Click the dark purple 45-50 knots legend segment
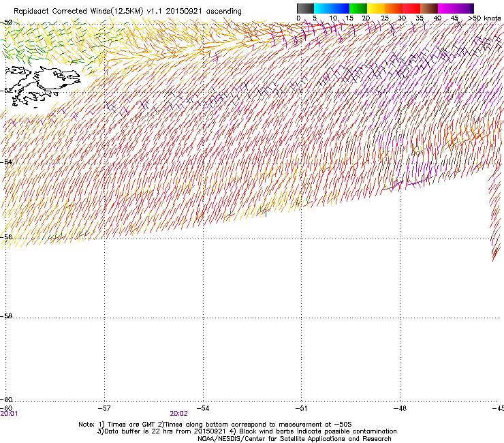504x443 pixels. tap(464, 8)
